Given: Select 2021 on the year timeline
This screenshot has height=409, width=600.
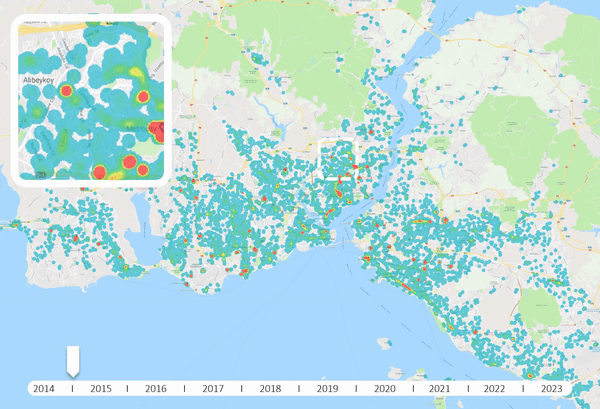Looking at the screenshot, I should pos(439,388).
